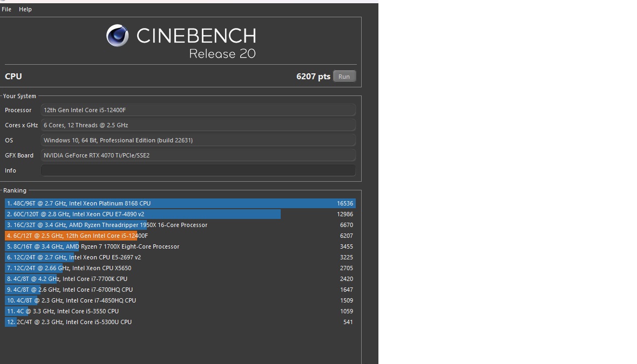Select the Xeon E5-2697 v2 ranking row
This screenshot has height=364, width=637.
coord(180,257)
